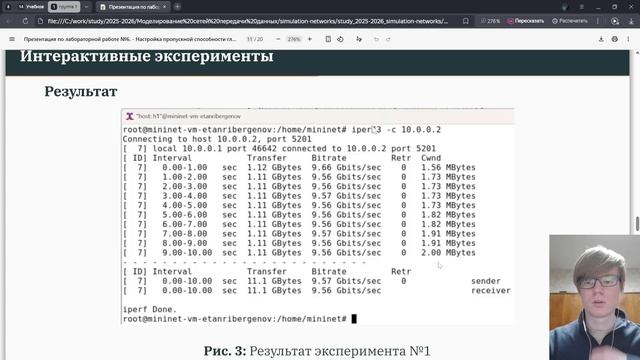Switch to the Учебное tab group

point(31,7)
